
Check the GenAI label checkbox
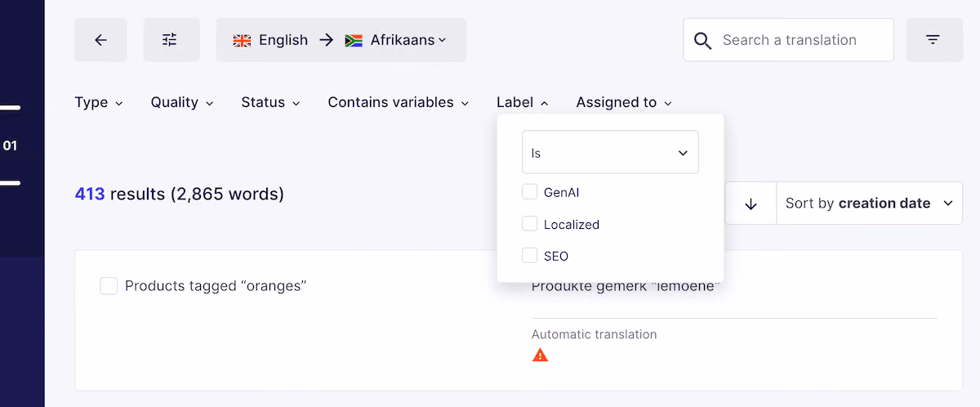point(529,192)
